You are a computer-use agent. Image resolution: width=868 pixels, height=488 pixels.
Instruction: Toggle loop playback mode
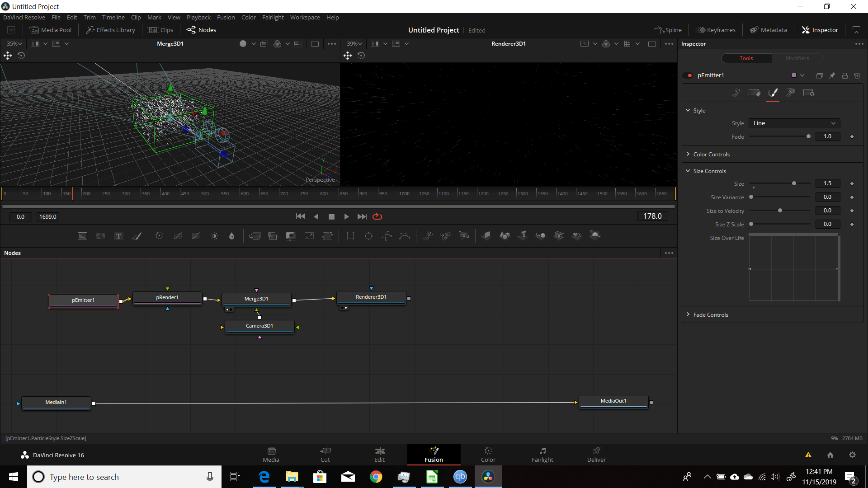click(x=377, y=216)
